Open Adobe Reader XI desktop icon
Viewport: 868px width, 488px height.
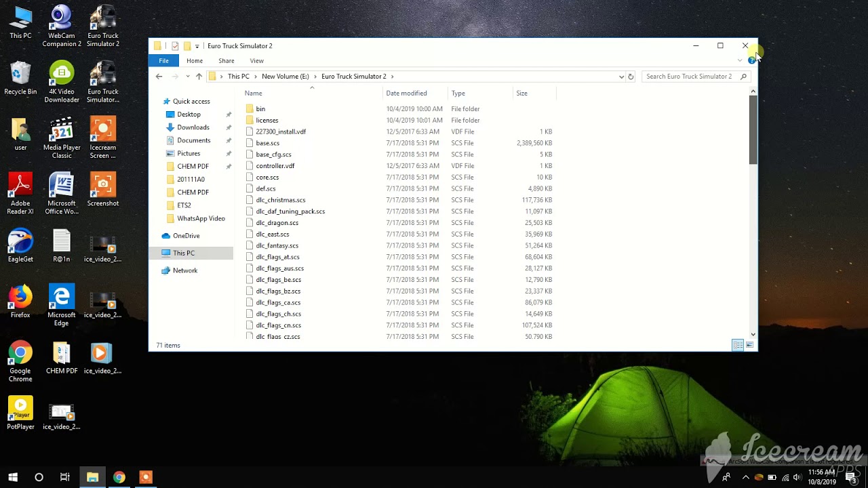(20, 194)
